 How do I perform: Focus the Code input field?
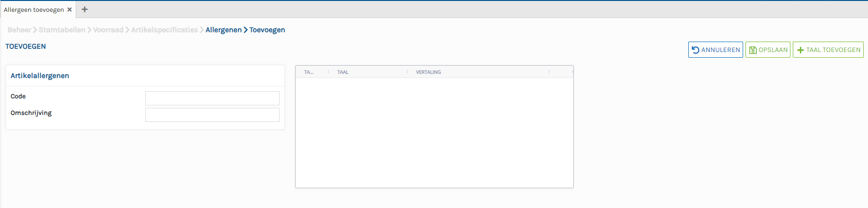(x=212, y=98)
